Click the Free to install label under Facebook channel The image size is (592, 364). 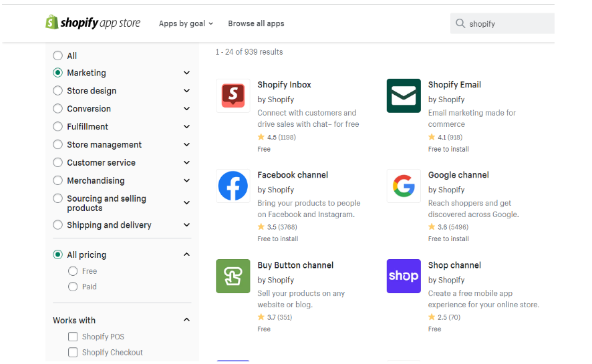278,238
